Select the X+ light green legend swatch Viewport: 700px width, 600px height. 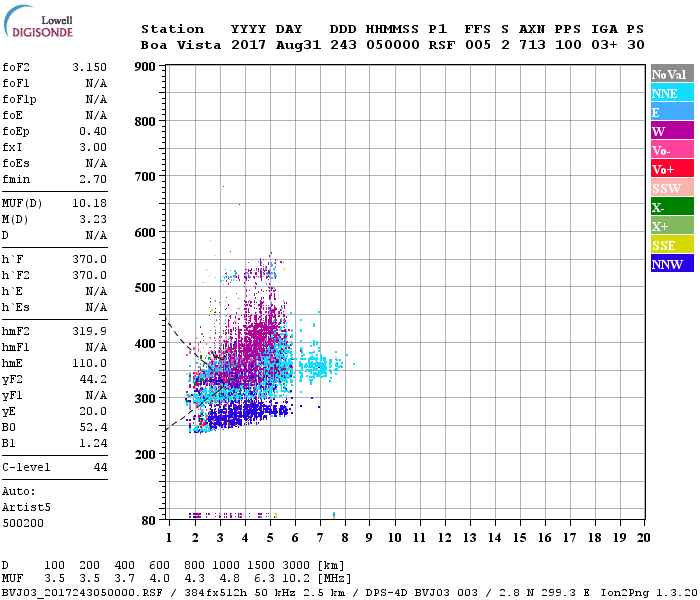672,225
